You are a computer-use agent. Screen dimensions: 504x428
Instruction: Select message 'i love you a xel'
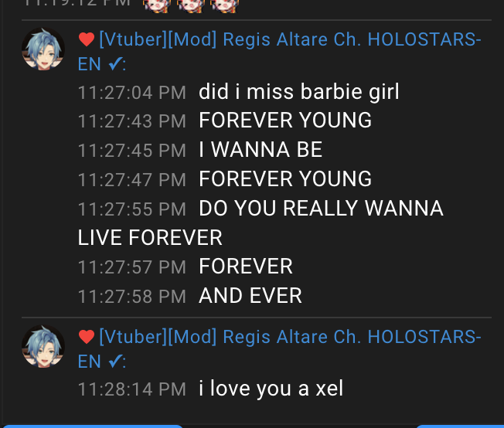click(271, 389)
